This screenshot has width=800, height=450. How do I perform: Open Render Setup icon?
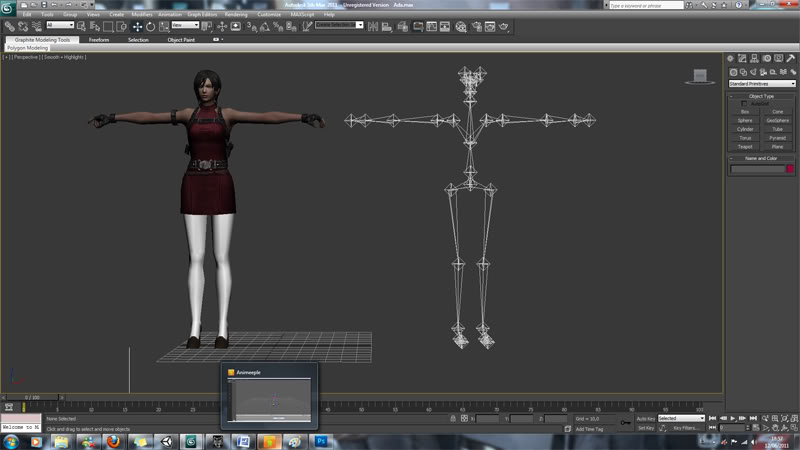tap(477, 26)
